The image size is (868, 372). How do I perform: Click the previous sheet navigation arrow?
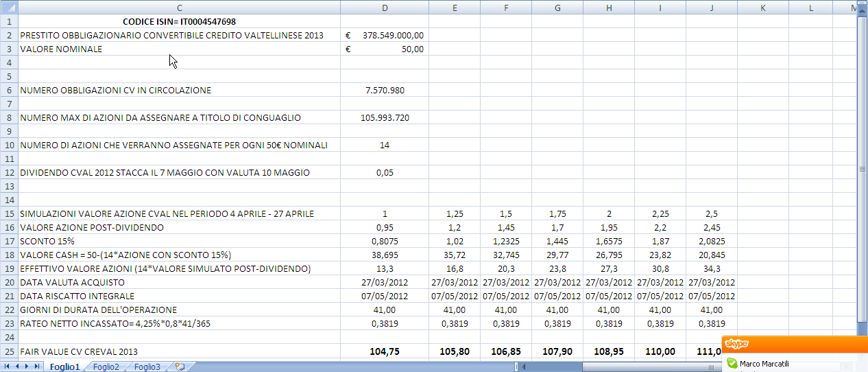(x=17, y=367)
